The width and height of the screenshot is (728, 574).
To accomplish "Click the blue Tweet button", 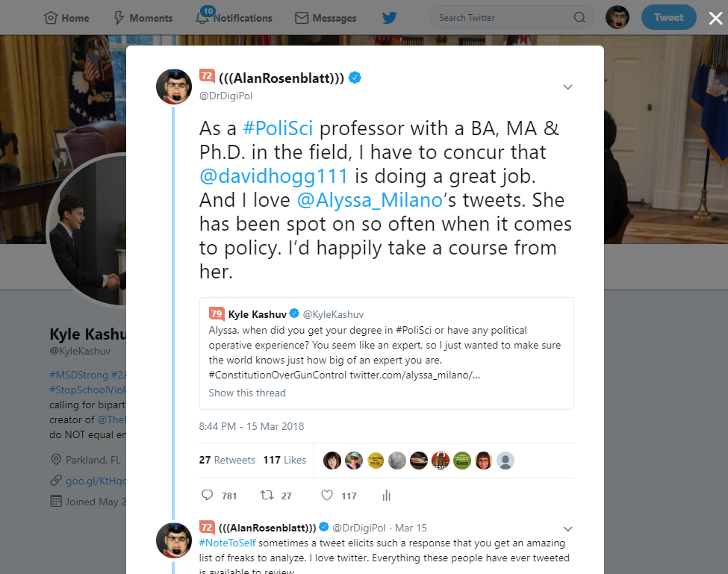I will coord(668,18).
